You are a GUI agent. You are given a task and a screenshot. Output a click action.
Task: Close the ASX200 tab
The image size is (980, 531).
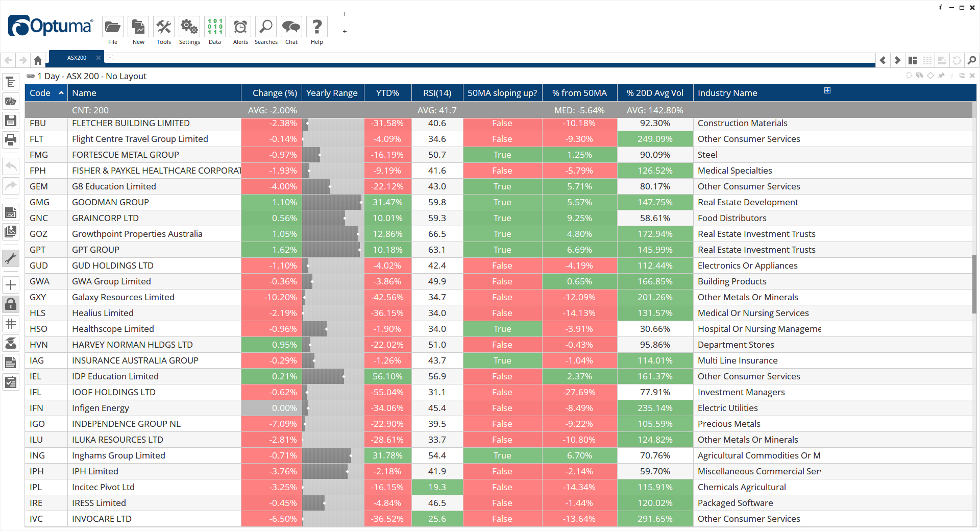[x=99, y=58]
